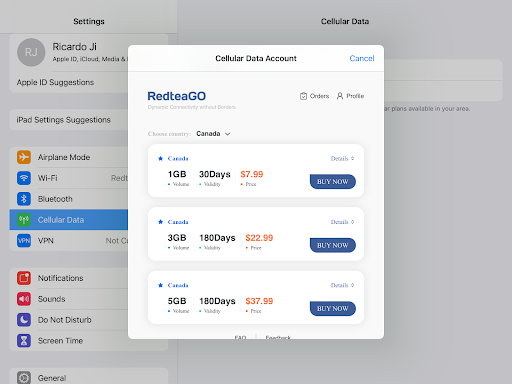Expand the Canada country dropdown
The height and width of the screenshot is (384, 512).
[213, 134]
